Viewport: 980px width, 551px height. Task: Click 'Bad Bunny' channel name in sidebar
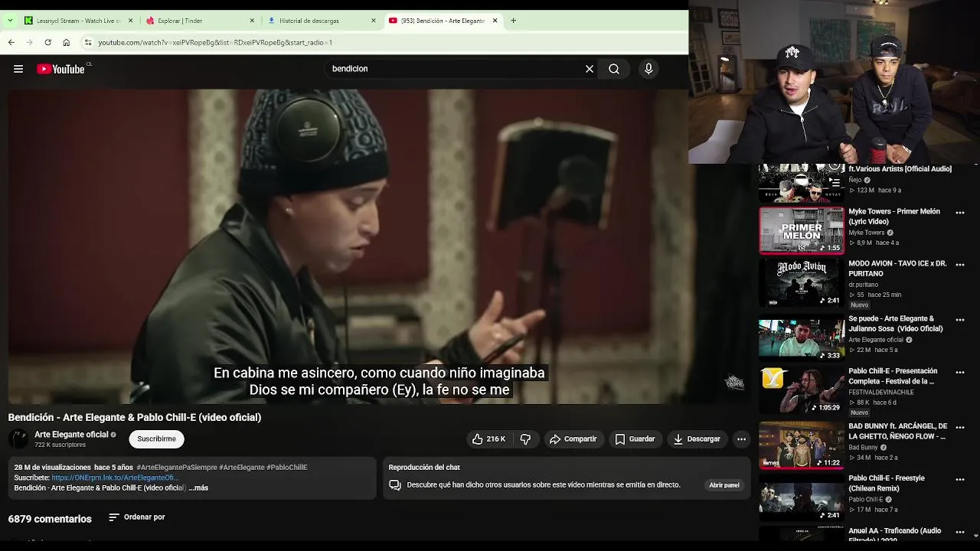pos(863,448)
